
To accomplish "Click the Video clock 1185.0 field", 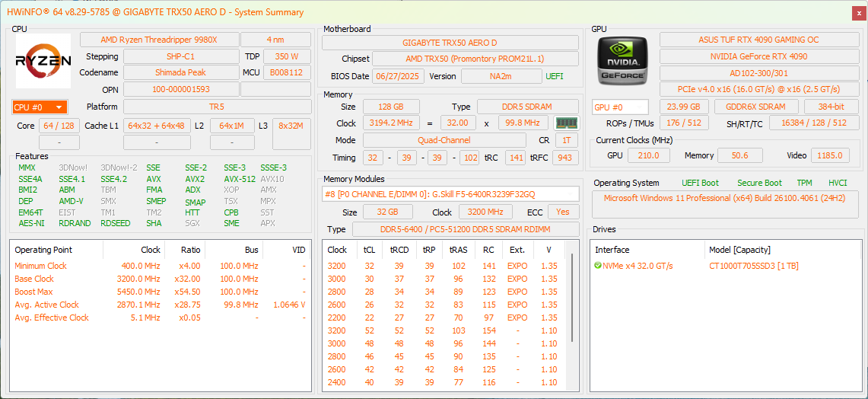I will point(831,155).
